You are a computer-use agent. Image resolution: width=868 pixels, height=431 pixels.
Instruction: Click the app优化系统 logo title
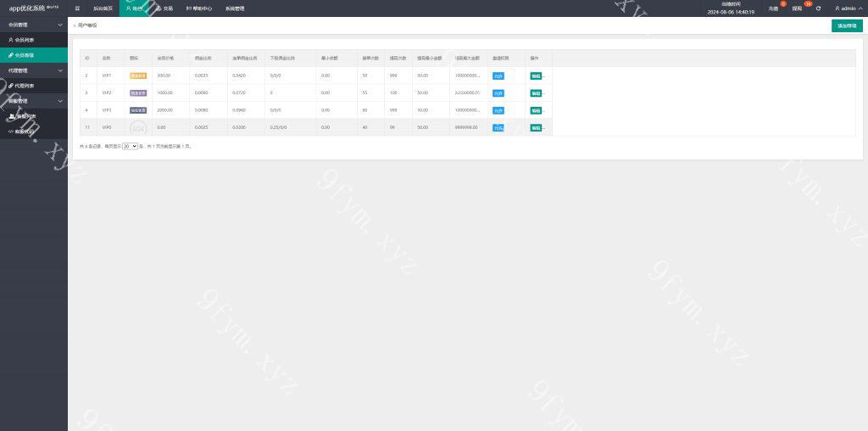(34, 8)
